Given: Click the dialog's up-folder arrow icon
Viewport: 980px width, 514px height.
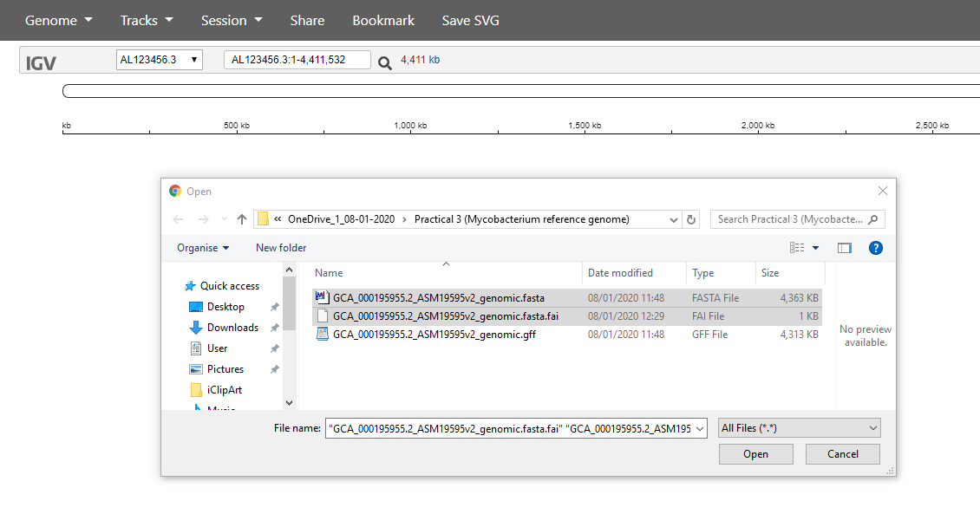Looking at the screenshot, I should [x=242, y=219].
